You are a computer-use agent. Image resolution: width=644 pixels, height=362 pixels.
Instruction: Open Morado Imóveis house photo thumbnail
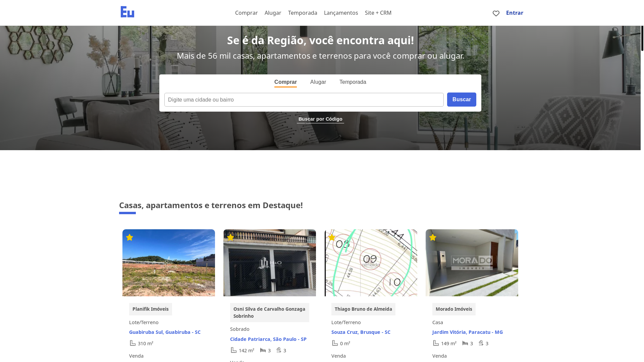pos(472,263)
